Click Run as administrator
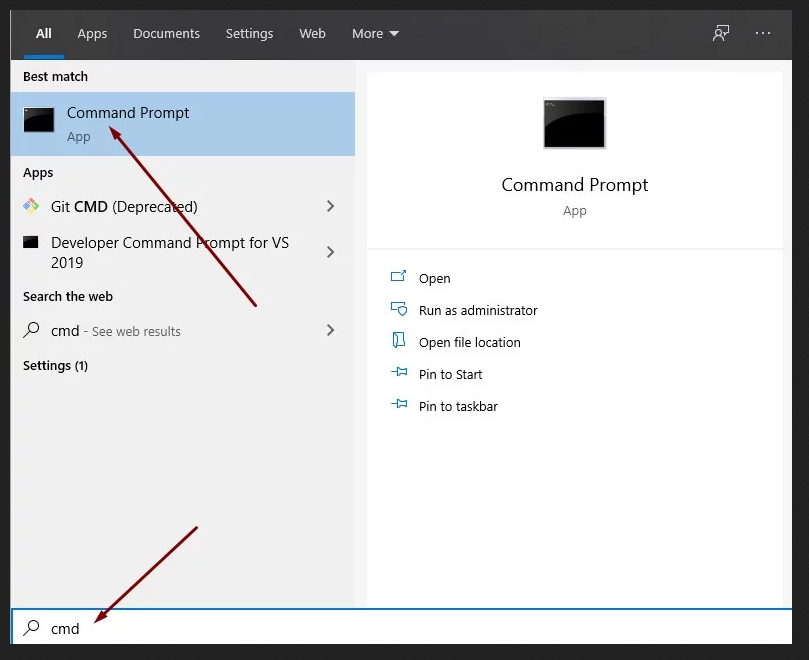The height and width of the screenshot is (660, 809). coord(478,310)
